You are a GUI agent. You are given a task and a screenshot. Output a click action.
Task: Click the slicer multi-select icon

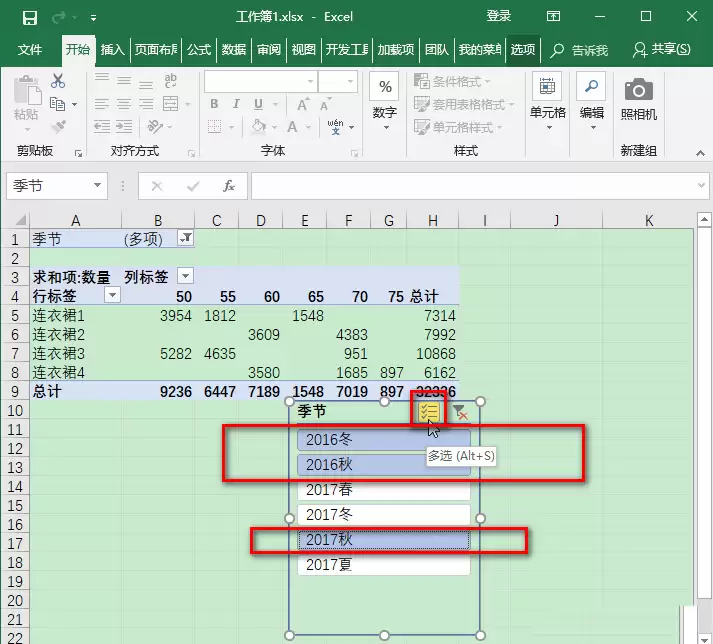(x=429, y=412)
